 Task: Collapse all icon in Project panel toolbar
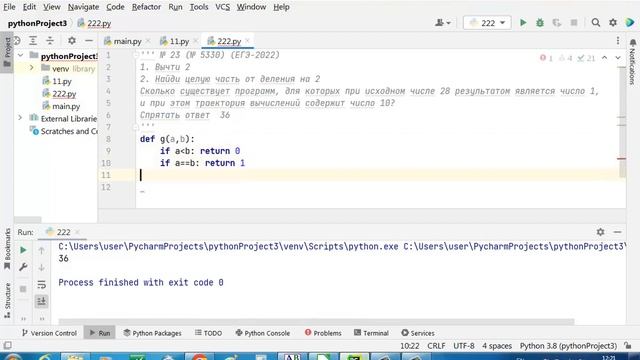50,40
